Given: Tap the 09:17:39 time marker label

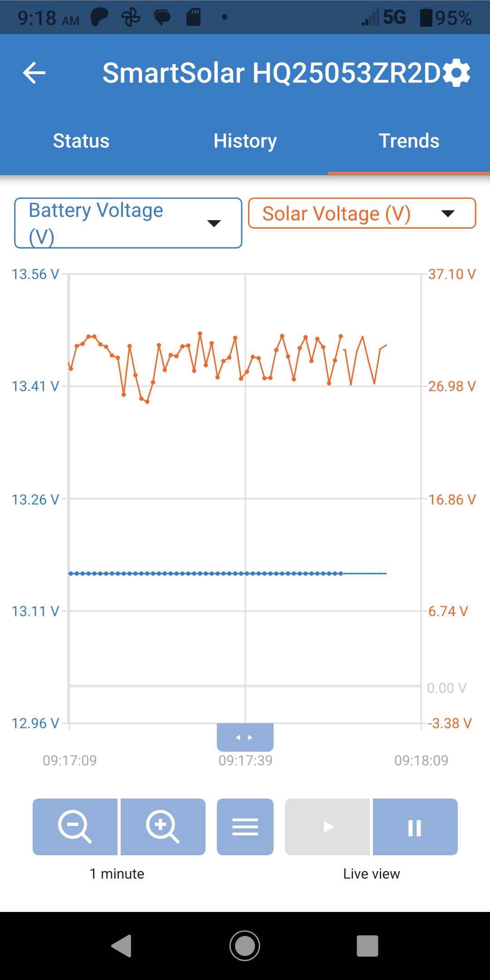Looking at the screenshot, I should point(245,760).
